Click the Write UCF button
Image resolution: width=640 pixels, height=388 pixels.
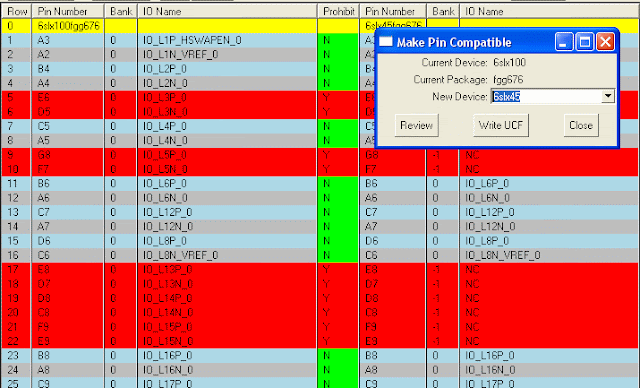(501, 125)
